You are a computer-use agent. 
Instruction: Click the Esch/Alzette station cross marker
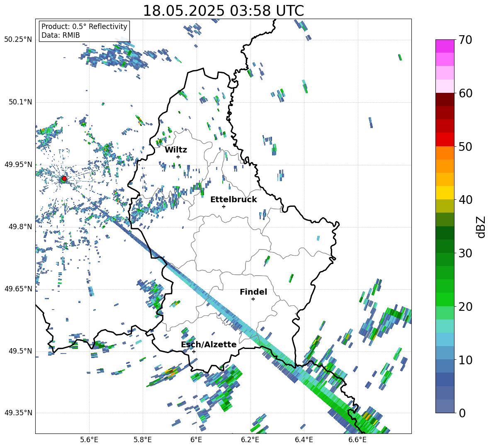point(194,351)
